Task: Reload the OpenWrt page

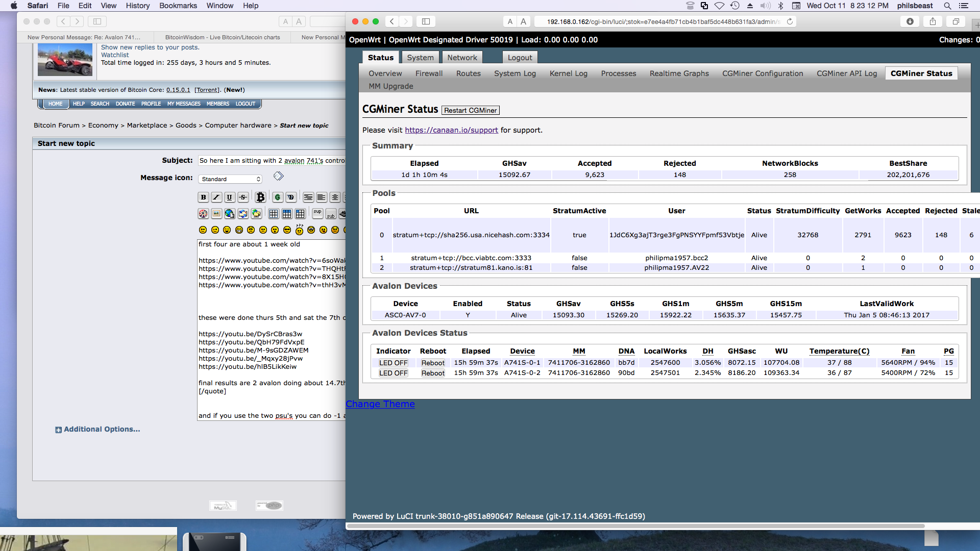Action: click(x=790, y=21)
